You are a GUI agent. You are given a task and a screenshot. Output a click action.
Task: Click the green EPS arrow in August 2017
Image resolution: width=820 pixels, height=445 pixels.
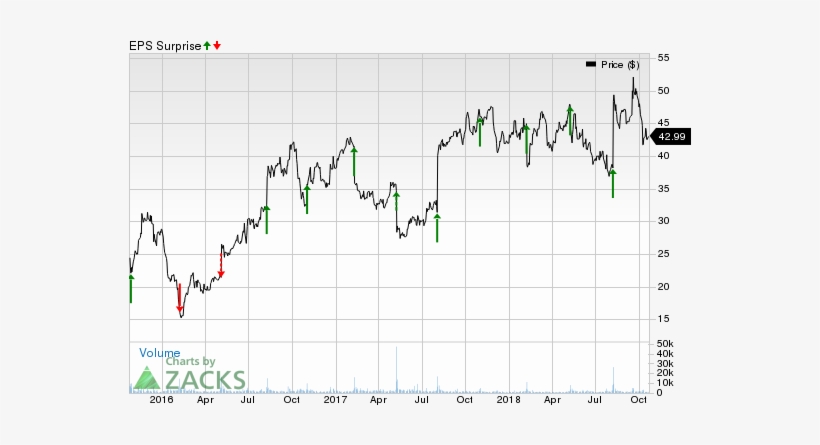[x=437, y=227]
